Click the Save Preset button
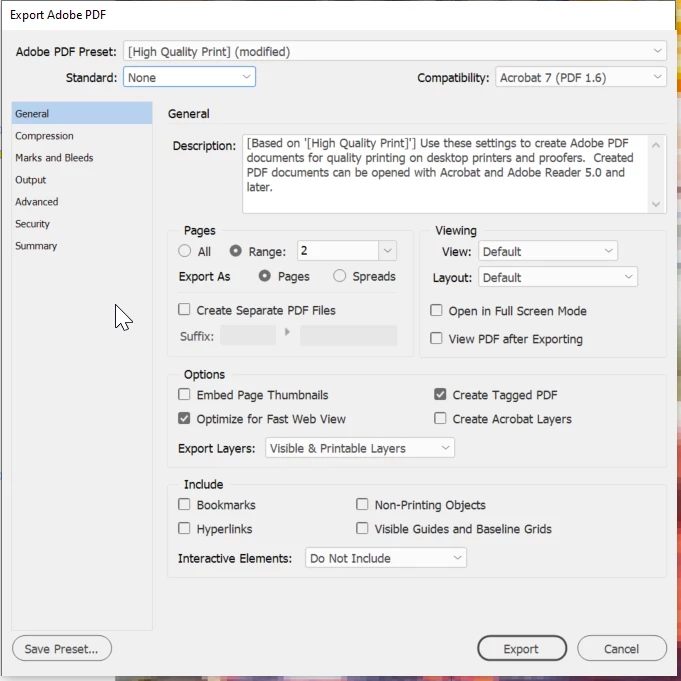 pyautogui.click(x=62, y=648)
